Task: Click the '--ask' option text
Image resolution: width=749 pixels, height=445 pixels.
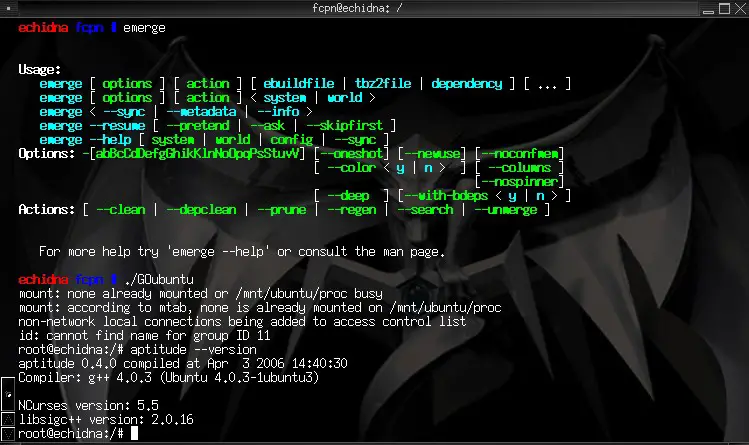Action: [268, 126]
